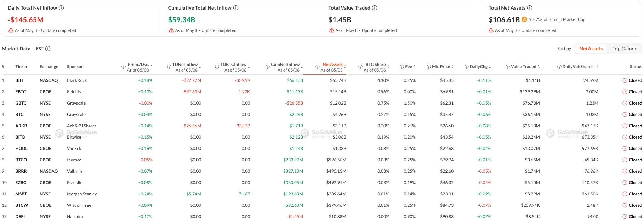Sort table by MktPrice arrows
Viewport: 644px width, 223px height.
coord(452,67)
